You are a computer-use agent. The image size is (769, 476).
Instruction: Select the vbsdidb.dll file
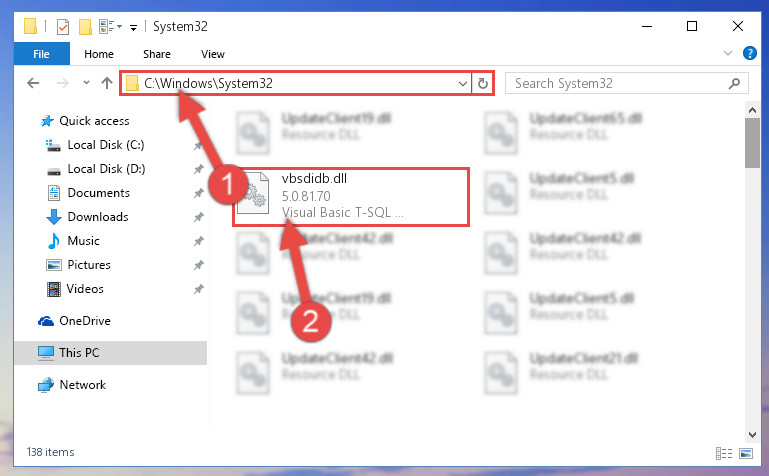351,196
